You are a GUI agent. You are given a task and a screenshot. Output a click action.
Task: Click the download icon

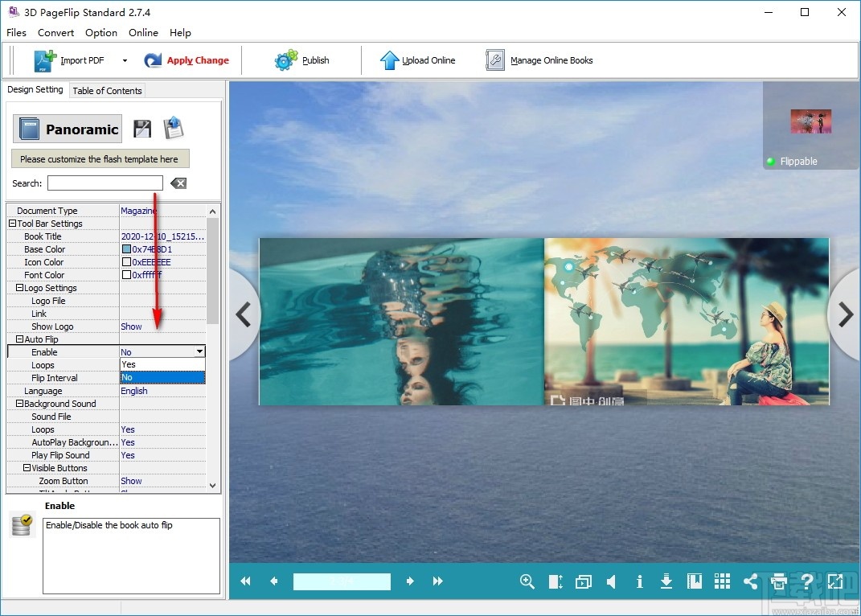click(666, 581)
